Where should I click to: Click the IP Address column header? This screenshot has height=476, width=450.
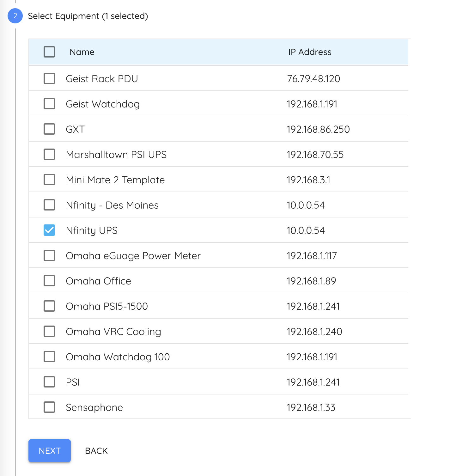point(310,52)
